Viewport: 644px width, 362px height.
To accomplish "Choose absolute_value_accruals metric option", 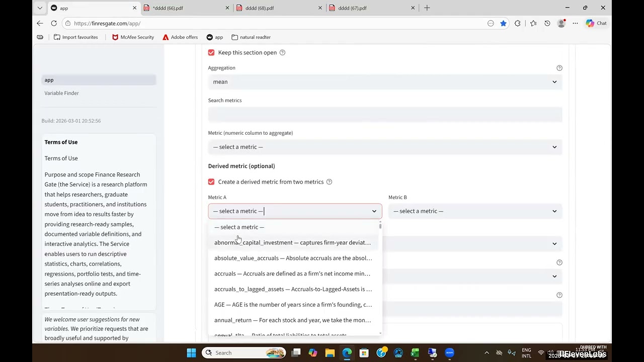I will pos(294,258).
